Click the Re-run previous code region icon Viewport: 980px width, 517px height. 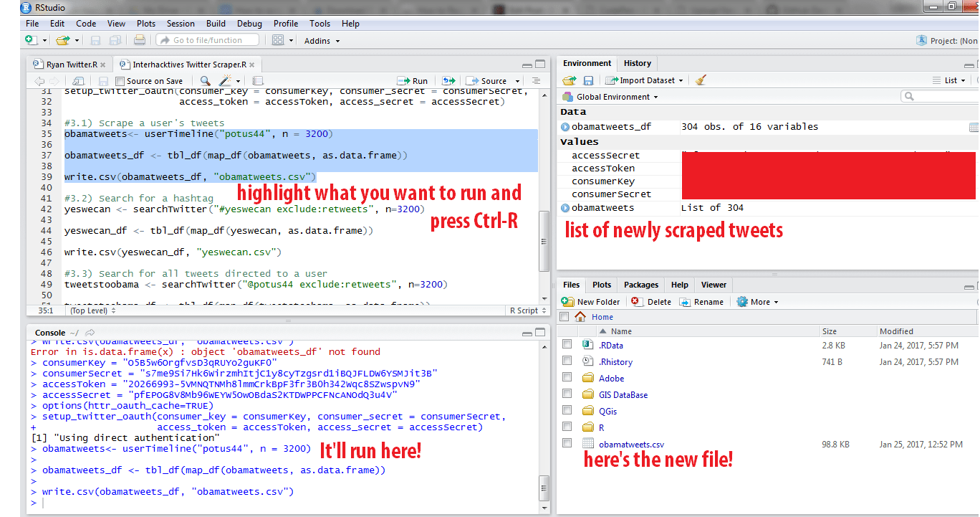449,81
